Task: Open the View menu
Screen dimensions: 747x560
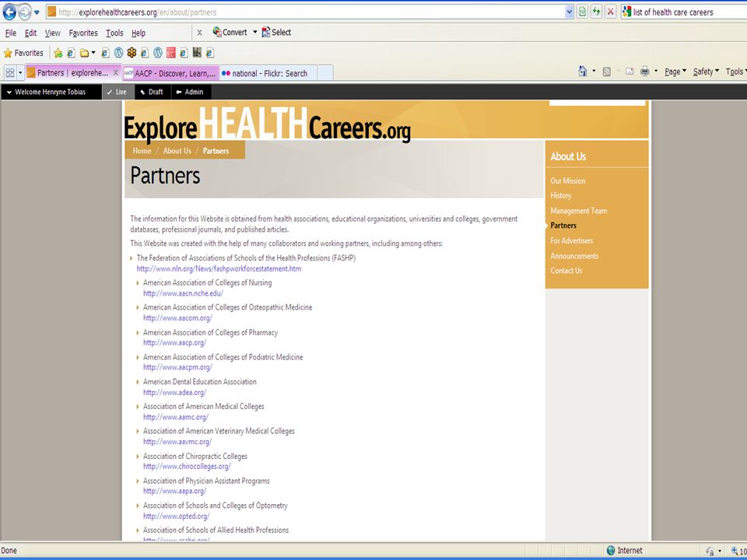Action: 52,33
